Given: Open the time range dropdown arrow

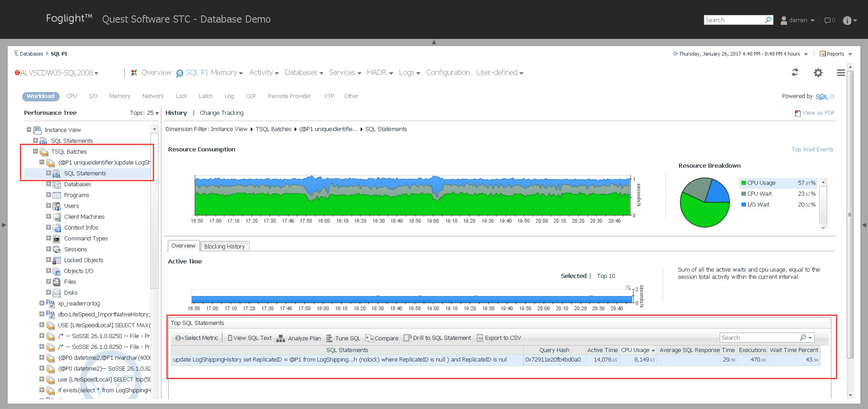Looking at the screenshot, I should [x=806, y=54].
